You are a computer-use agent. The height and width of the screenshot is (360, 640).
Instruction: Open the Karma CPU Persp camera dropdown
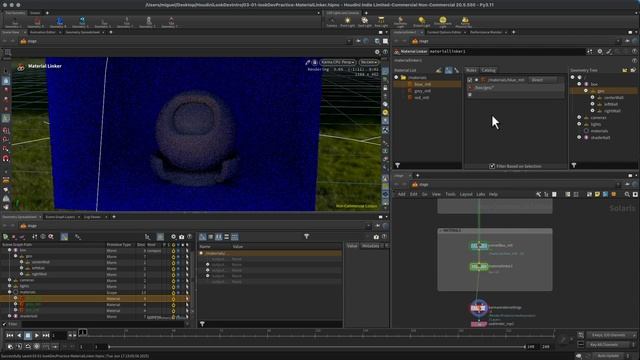point(337,62)
